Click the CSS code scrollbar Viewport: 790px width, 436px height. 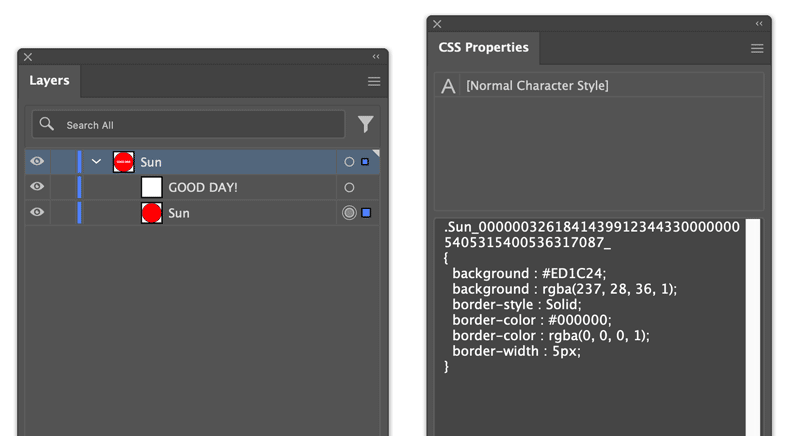click(x=753, y=328)
